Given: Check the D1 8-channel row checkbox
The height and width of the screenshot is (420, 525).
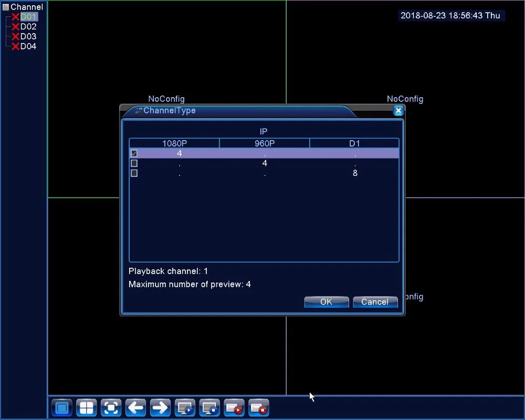Looking at the screenshot, I should (134, 173).
